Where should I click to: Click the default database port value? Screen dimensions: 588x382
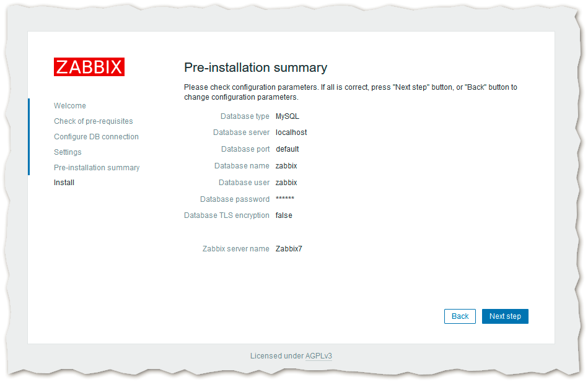tap(287, 149)
